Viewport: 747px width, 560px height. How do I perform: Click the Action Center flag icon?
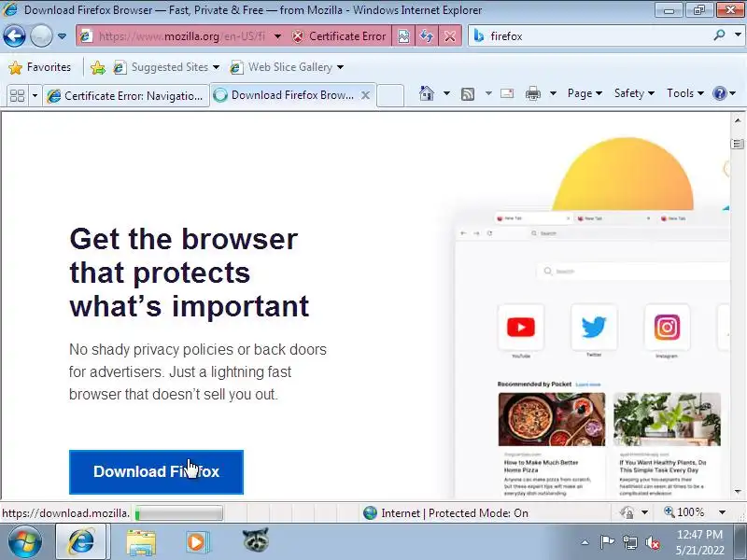pyautogui.click(x=607, y=542)
